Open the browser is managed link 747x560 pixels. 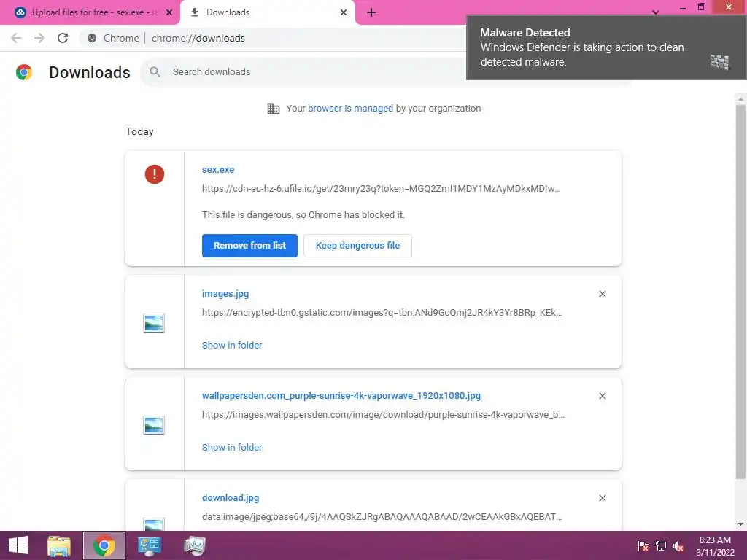pos(351,109)
